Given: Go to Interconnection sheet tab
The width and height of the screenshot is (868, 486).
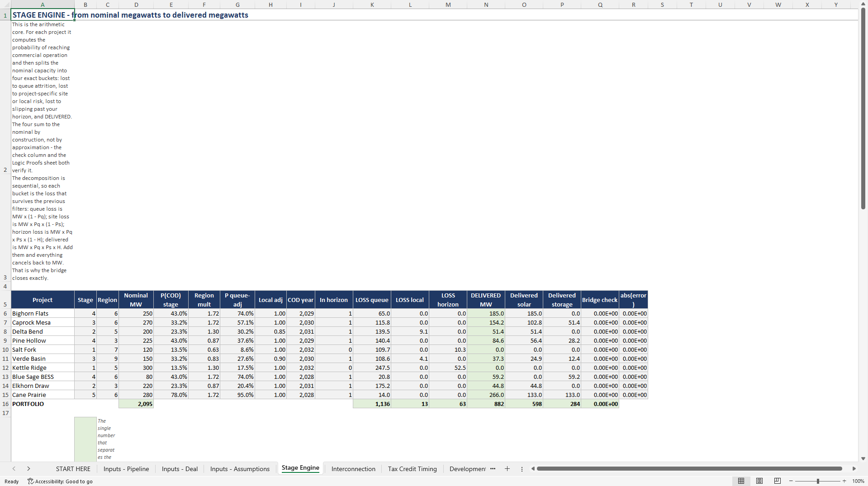Looking at the screenshot, I should [x=353, y=469].
